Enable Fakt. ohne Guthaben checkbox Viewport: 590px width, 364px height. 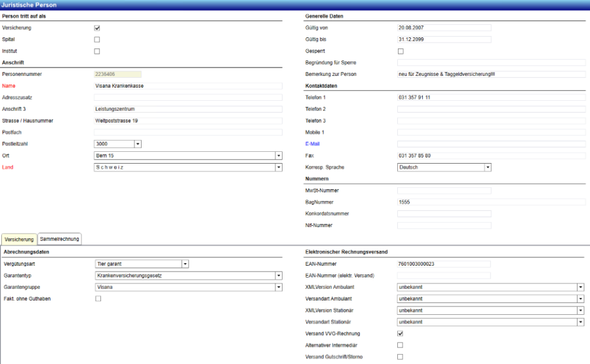(98, 299)
